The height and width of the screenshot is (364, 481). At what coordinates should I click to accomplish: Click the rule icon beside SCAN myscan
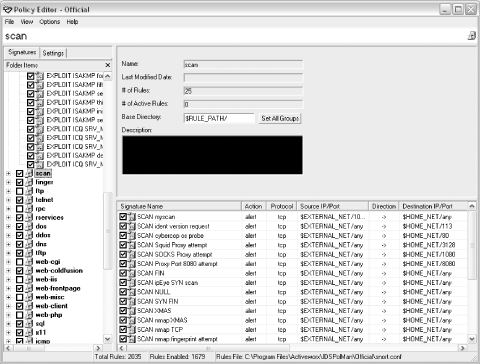(x=132, y=217)
